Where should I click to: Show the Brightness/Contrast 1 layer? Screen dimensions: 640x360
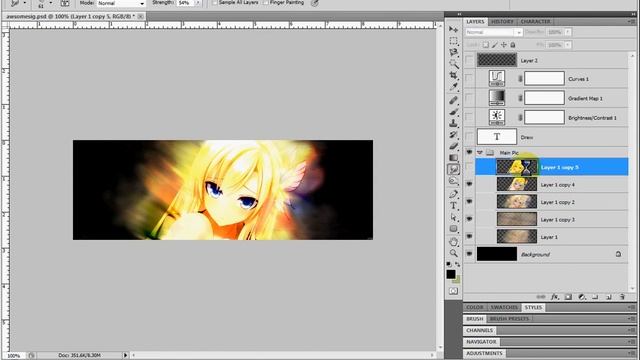[469, 118]
